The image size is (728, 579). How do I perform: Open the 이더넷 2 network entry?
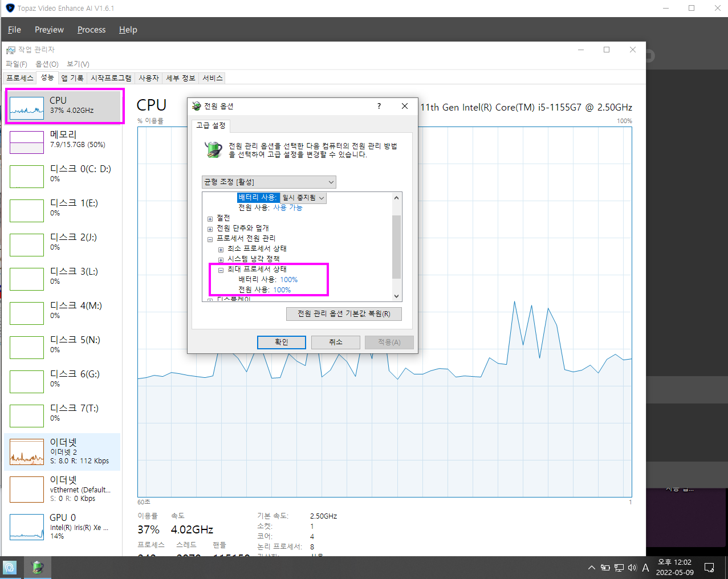(x=63, y=452)
